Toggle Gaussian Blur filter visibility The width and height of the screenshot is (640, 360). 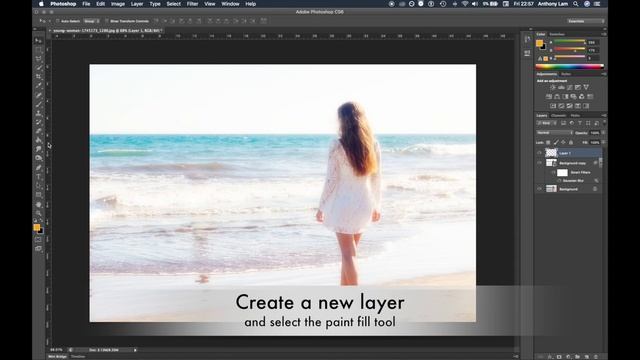[559, 180]
